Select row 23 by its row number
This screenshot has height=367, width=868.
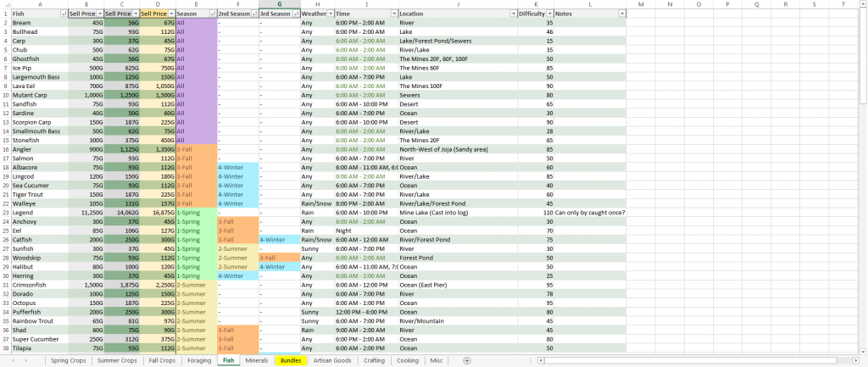click(4, 212)
